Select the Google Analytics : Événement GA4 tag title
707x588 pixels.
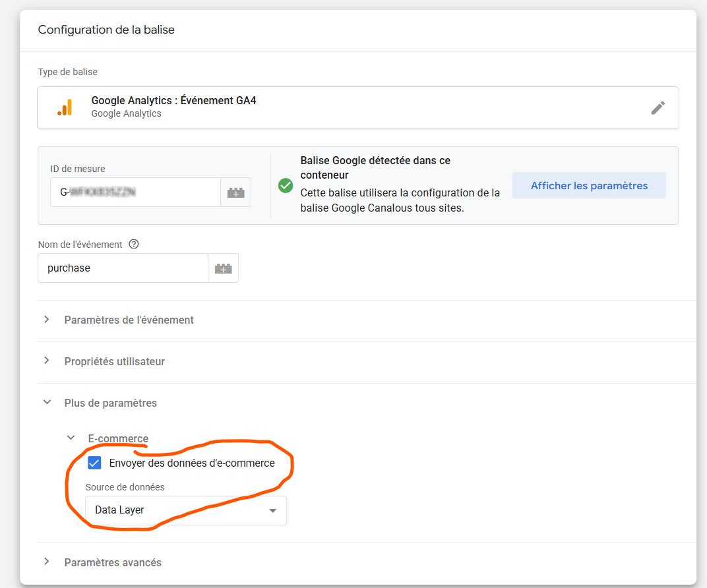[x=173, y=101]
